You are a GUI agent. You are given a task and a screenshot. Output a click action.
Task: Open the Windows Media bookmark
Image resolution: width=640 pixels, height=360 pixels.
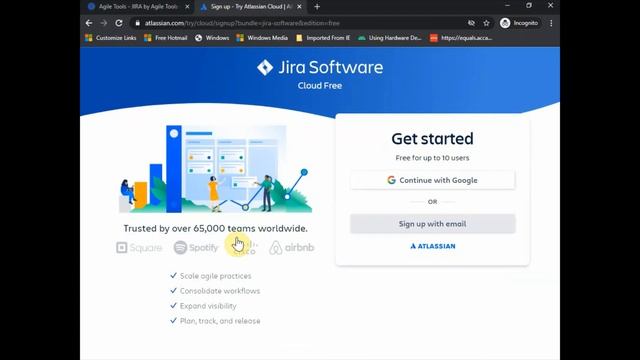(262, 38)
